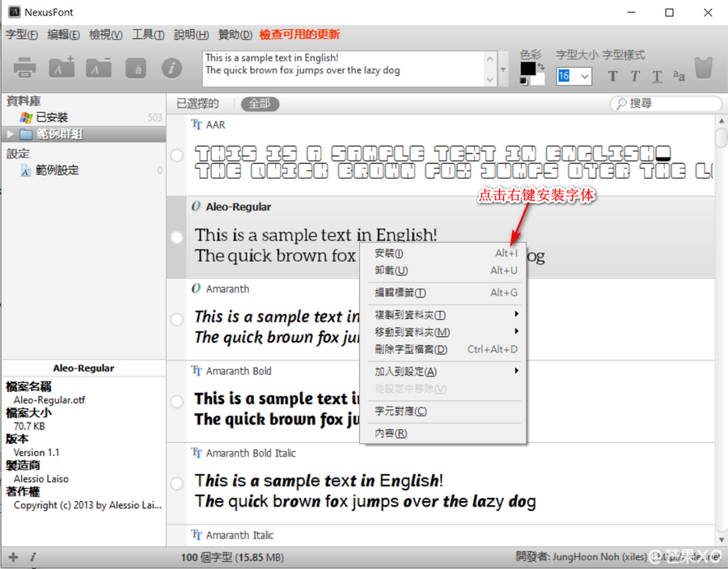Click the remove folder toolbar icon
728x569 pixels.
pos(99,67)
